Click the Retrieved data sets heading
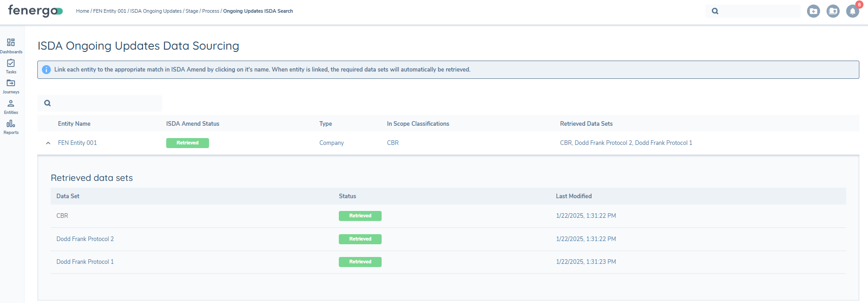 [92, 178]
